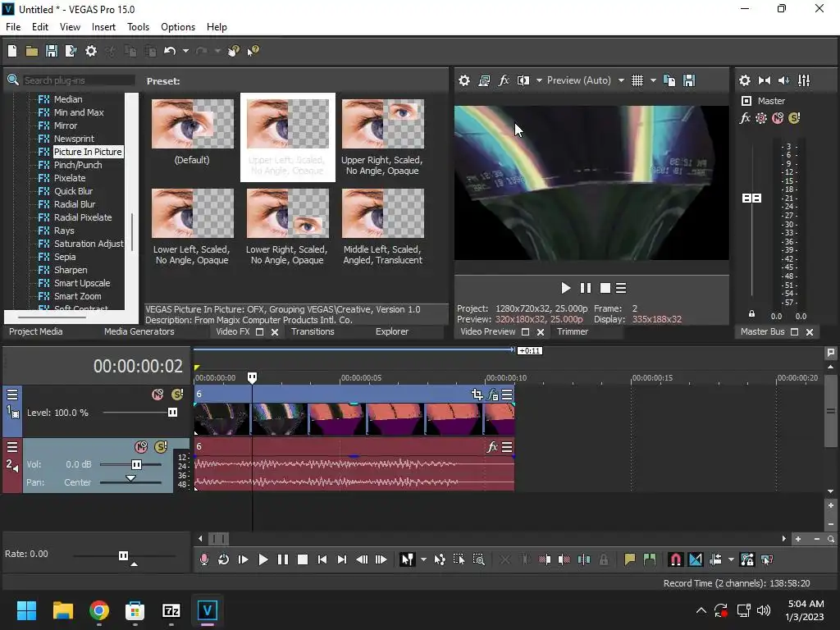Mute video track 1
Viewport: 840px width, 630px height.
pyautogui.click(x=157, y=395)
